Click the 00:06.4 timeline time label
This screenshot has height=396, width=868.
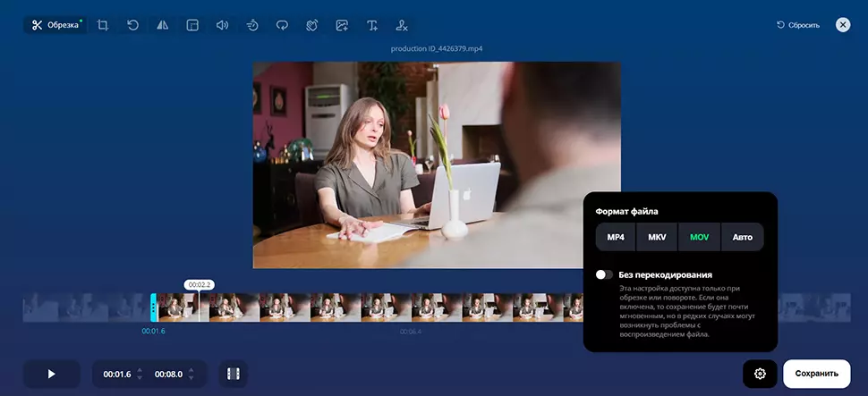[x=410, y=332]
